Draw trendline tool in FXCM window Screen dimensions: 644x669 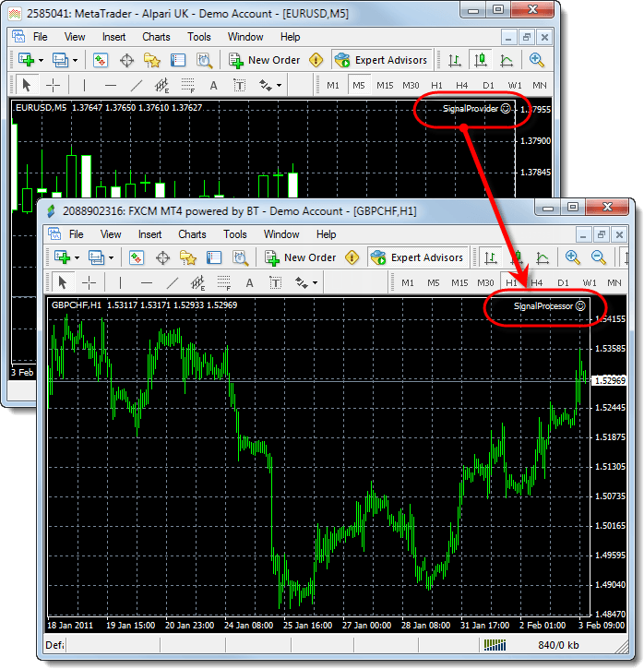click(x=173, y=282)
